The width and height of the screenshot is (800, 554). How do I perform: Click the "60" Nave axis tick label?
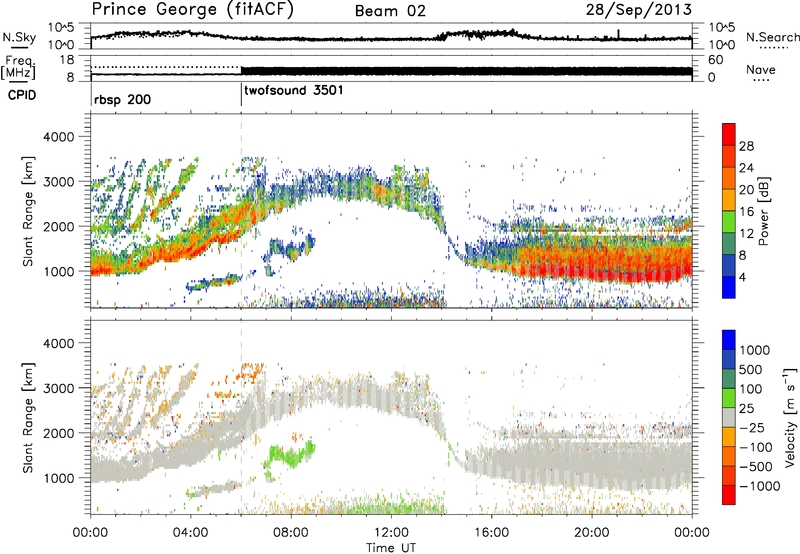pyautogui.click(x=715, y=60)
